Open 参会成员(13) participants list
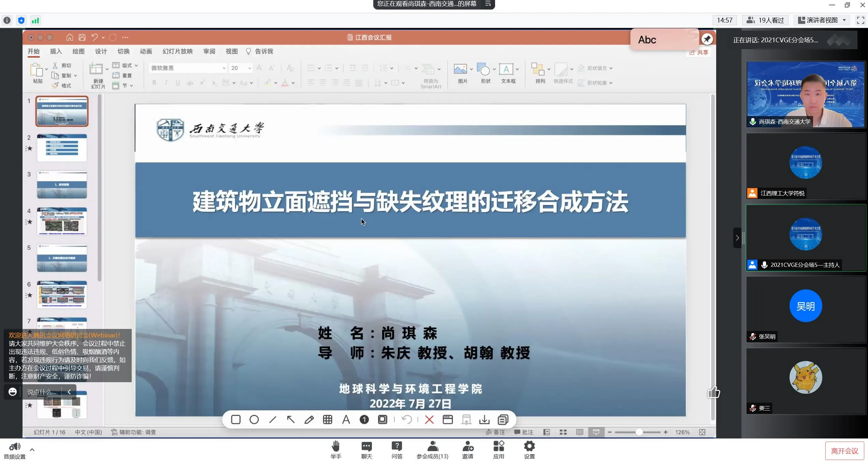This screenshot has height=461, width=868. pos(432,449)
